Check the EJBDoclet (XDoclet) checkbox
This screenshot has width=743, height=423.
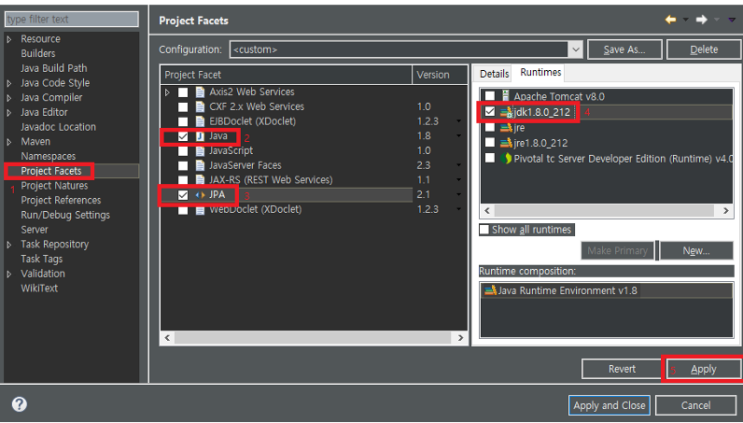[183, 122]
